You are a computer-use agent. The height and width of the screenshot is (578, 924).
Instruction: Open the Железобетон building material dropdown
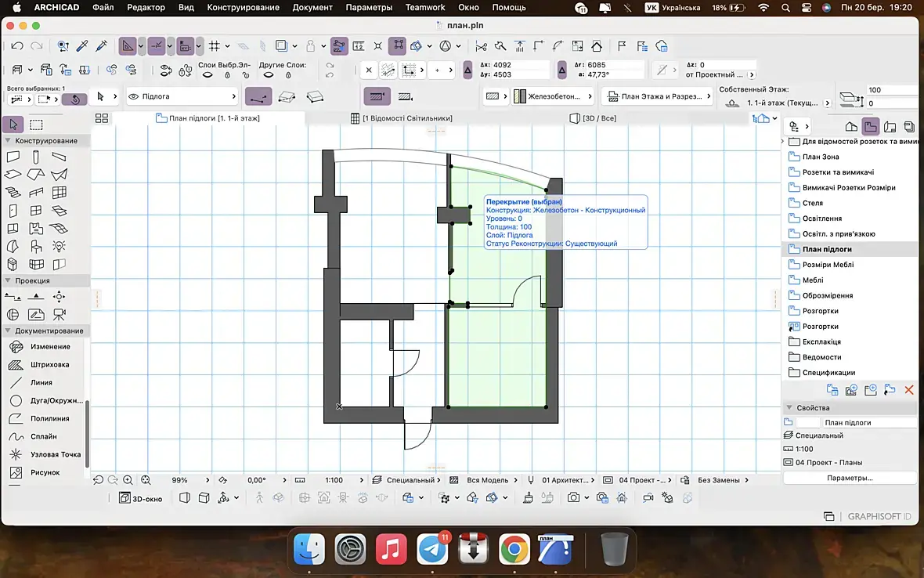[553, 97]
